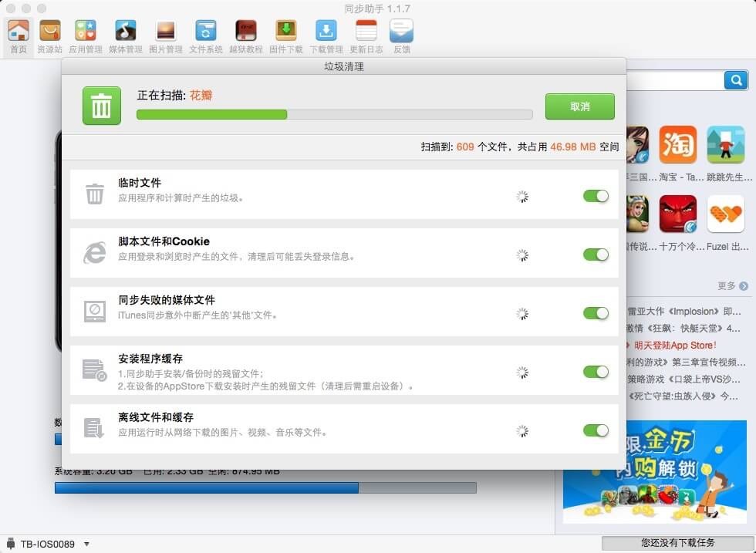Viewport: 756px width, 553px height.
Task: Open 反馈 feedback item
Action: point(401,35)
